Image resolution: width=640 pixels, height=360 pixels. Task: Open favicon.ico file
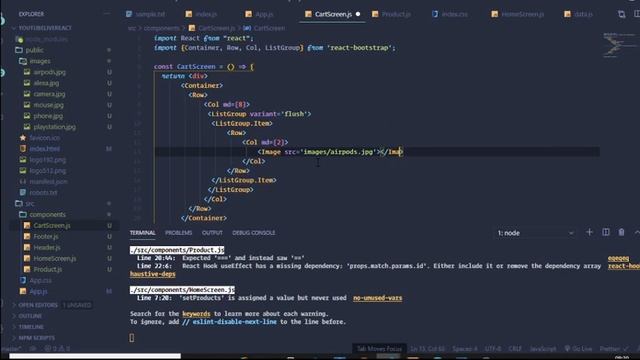coord(44,138)
